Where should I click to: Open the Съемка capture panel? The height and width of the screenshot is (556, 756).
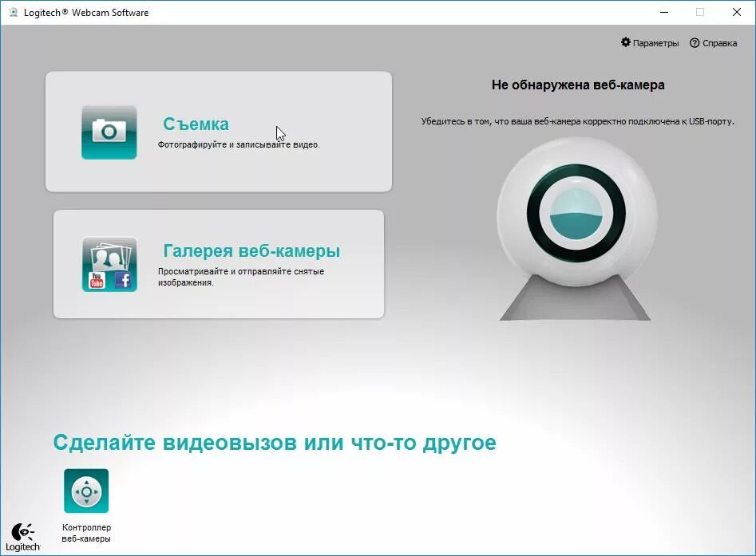point(219,132)
